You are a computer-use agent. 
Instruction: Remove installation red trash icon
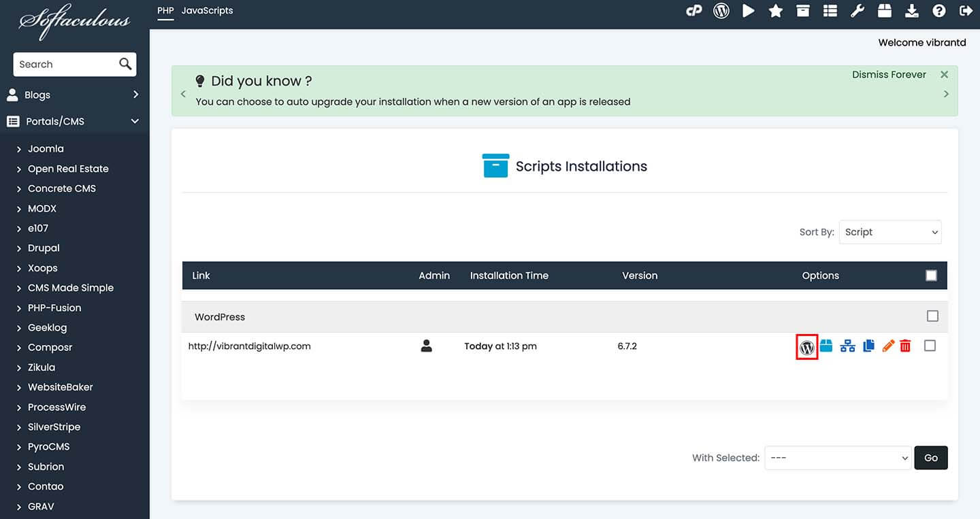click(905, 346)
